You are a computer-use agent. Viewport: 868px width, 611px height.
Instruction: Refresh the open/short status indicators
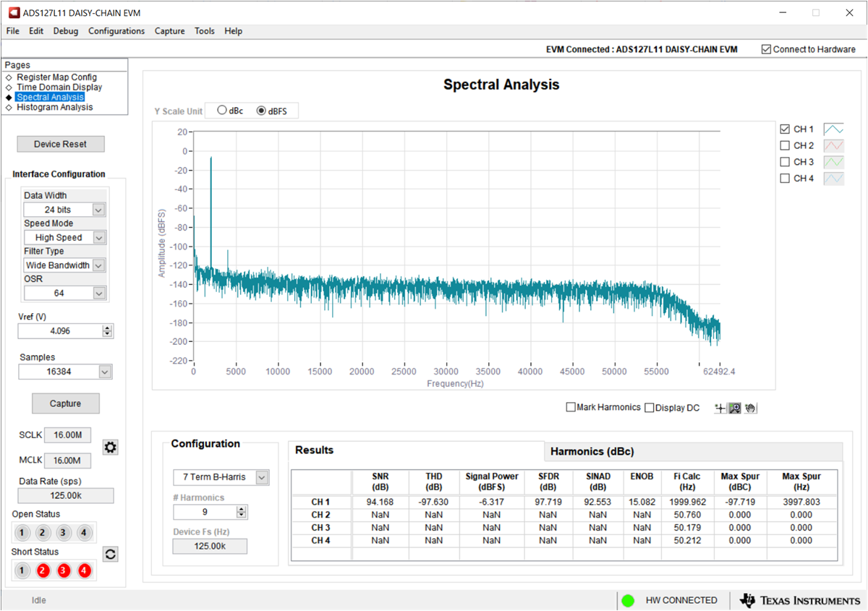click(x=111, y=554)
